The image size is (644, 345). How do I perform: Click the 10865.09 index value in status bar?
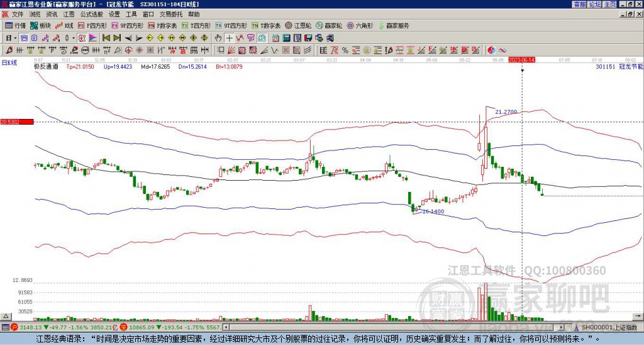pos(142,327)
